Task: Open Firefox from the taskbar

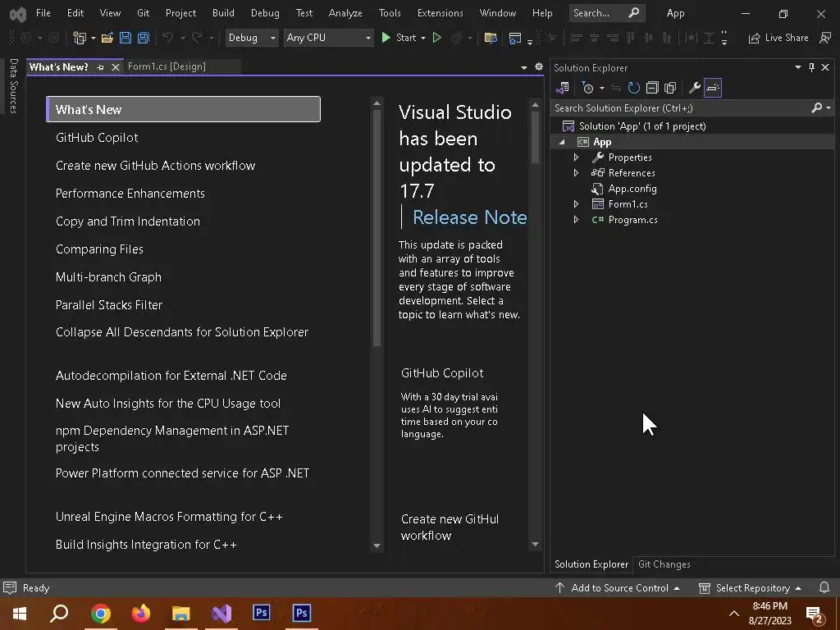Action: pyautogui.click(x=141, y=613)
